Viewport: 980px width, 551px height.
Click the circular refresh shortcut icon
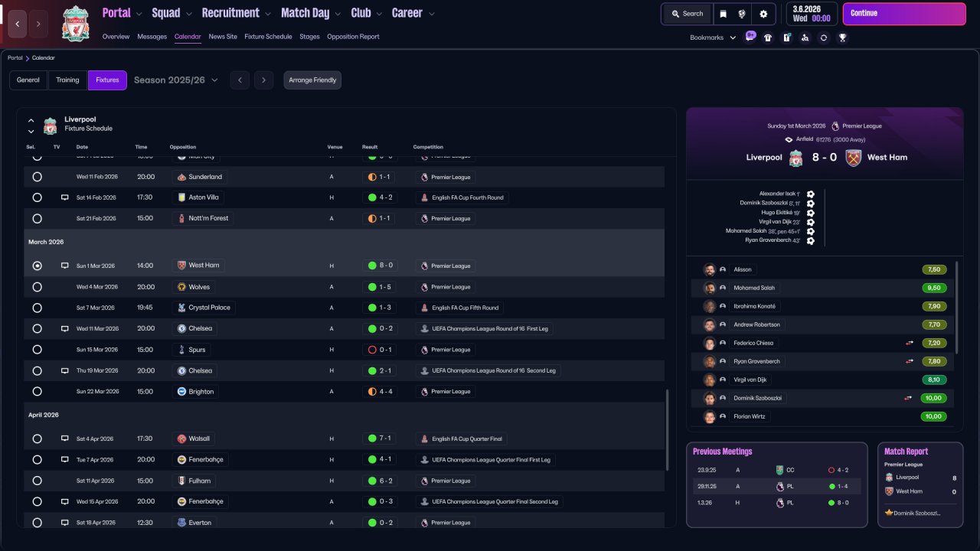click(x=824, y=37)
